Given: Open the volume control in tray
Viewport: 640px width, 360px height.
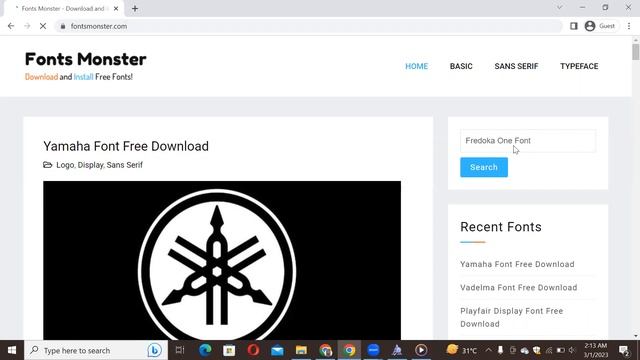Looking at the screenshot, I should coord(572,350).
